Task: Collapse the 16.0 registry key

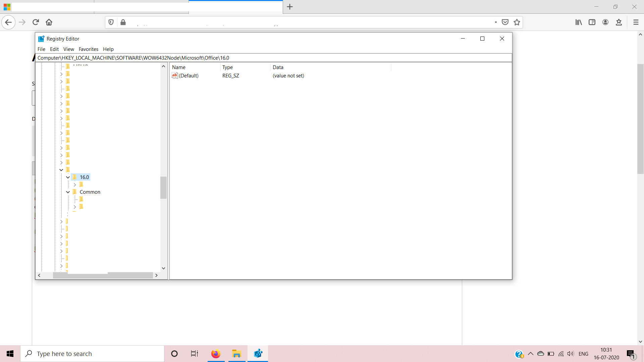Action: point(68,177)
